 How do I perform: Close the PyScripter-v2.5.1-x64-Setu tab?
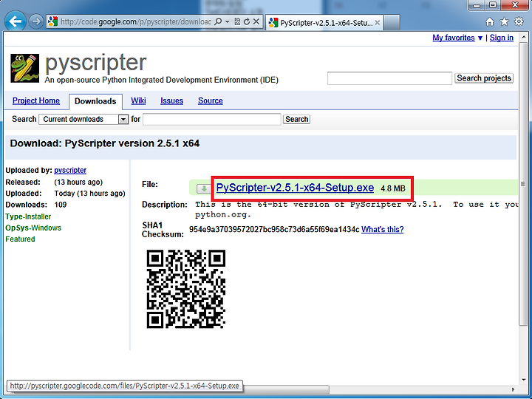click(x=378, y=23)
